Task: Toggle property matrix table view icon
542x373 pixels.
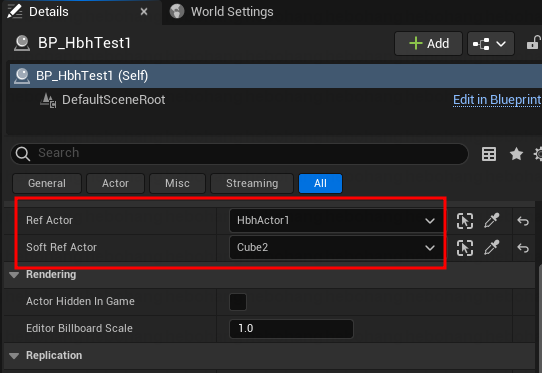Action: pos(489,154)
